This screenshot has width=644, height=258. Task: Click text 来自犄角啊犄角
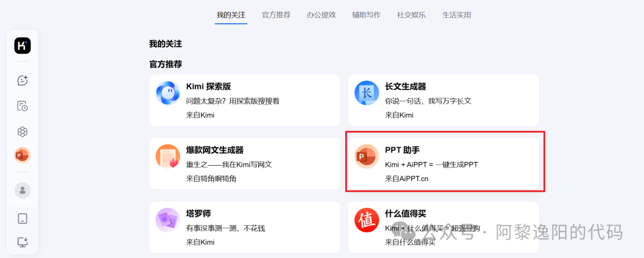pyautogui.click(x=211, y=179)
